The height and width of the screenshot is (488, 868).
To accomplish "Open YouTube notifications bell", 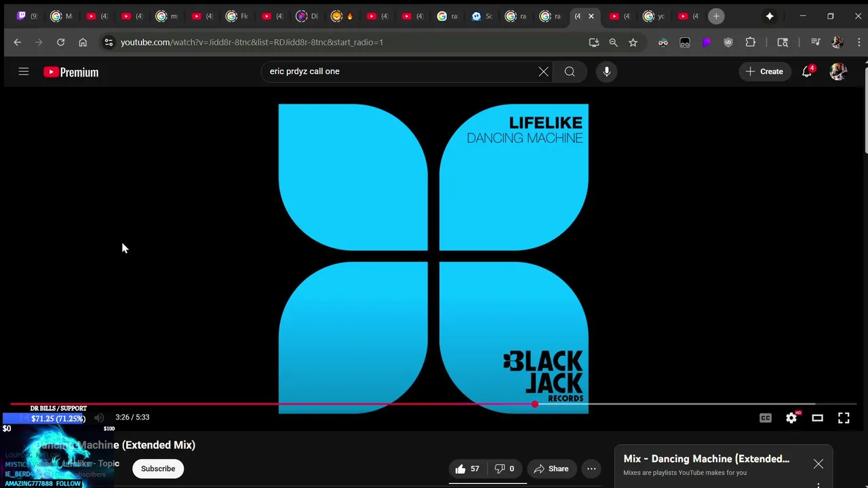I will [x=807, y=71].
